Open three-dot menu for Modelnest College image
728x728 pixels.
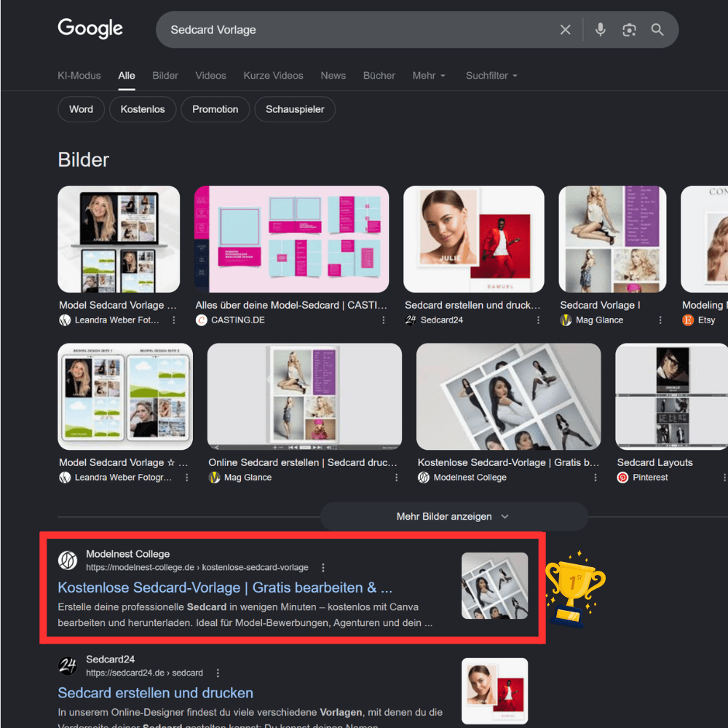[x=596, y=478]
